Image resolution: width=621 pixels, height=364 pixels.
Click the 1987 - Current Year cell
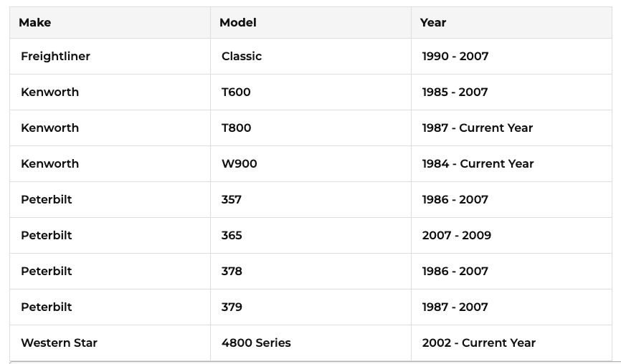pyautogui.click(x=478, y=128)
